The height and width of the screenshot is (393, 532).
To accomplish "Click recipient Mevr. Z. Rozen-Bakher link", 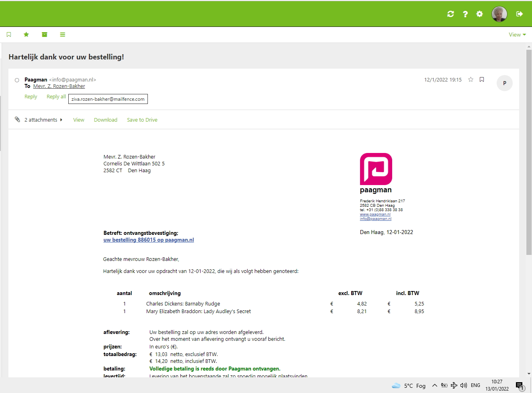I will click(x=59, y=86).
